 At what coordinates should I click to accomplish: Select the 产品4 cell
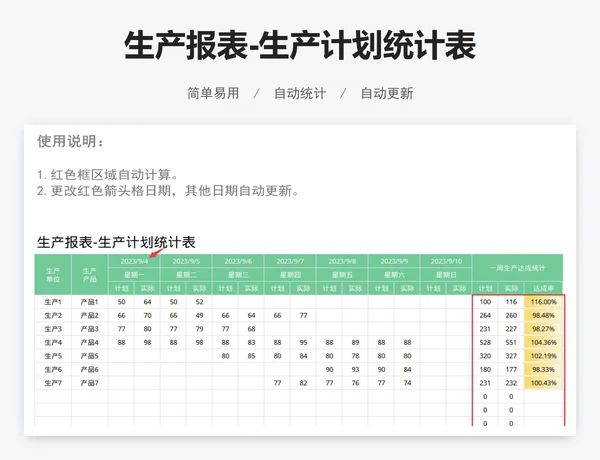pos(90,343)
